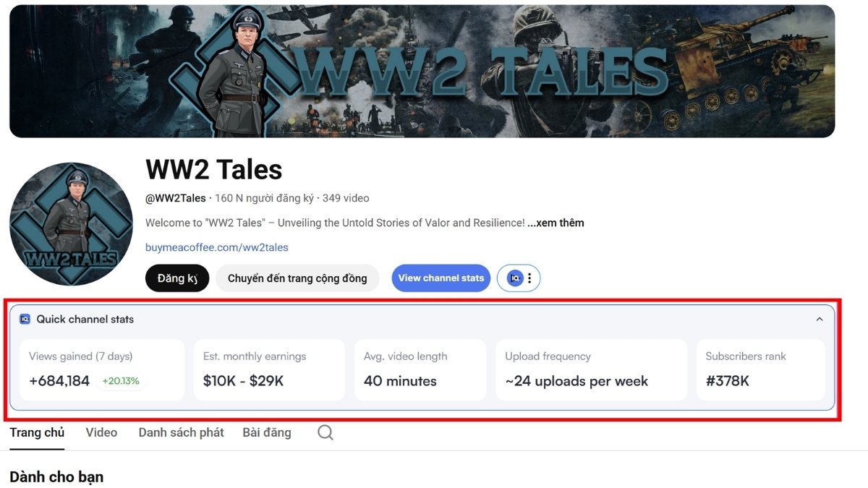Go to the Bài đăng tab
The image size is (868, 488).
[x=267, y=432]
